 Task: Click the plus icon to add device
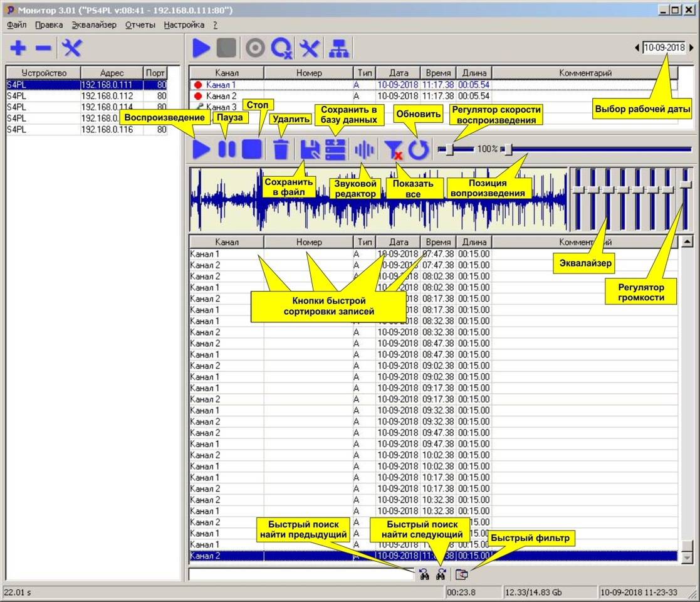pos(18,48)
